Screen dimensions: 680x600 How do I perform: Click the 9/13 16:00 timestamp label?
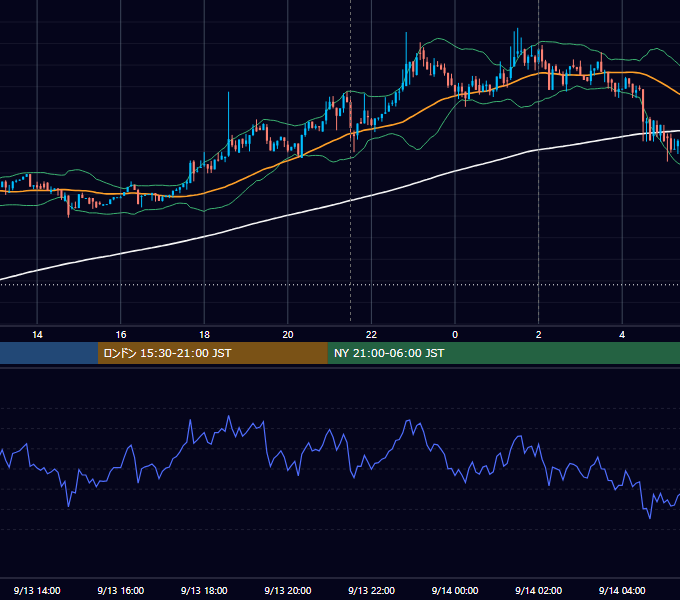tap(121, 590)
